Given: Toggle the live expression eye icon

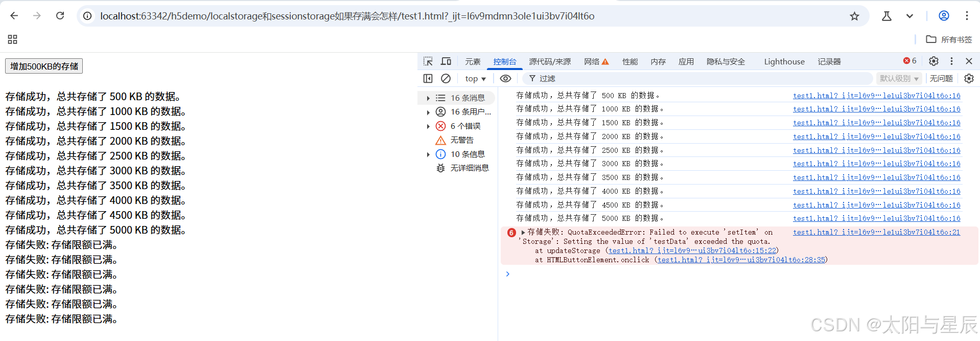Looking at the screenshot, I should 505,78.
